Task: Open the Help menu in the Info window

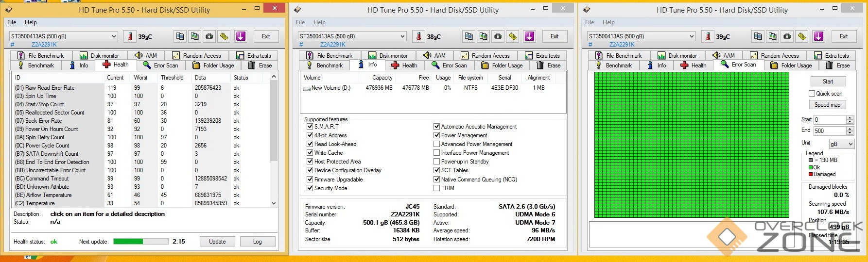Action: pos(319,22)
